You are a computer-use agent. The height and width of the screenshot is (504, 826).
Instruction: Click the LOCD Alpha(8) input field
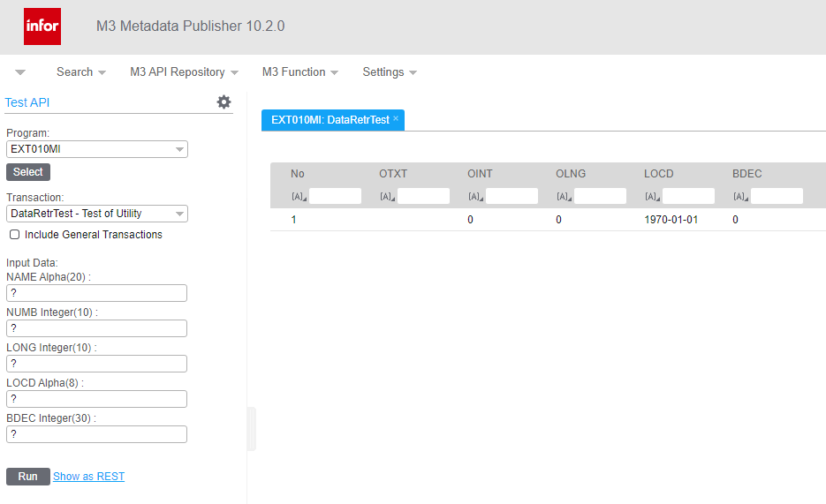pos(96,399)
